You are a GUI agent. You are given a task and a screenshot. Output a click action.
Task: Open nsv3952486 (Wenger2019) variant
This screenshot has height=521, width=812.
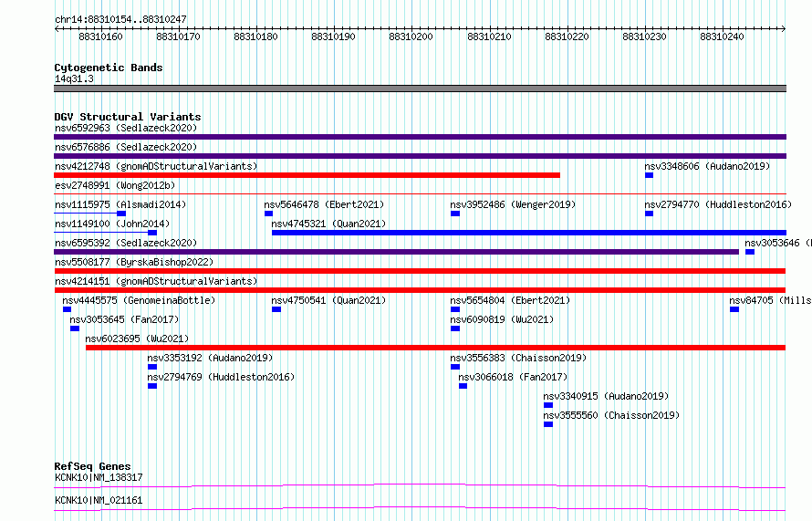(x=513, y=204)
